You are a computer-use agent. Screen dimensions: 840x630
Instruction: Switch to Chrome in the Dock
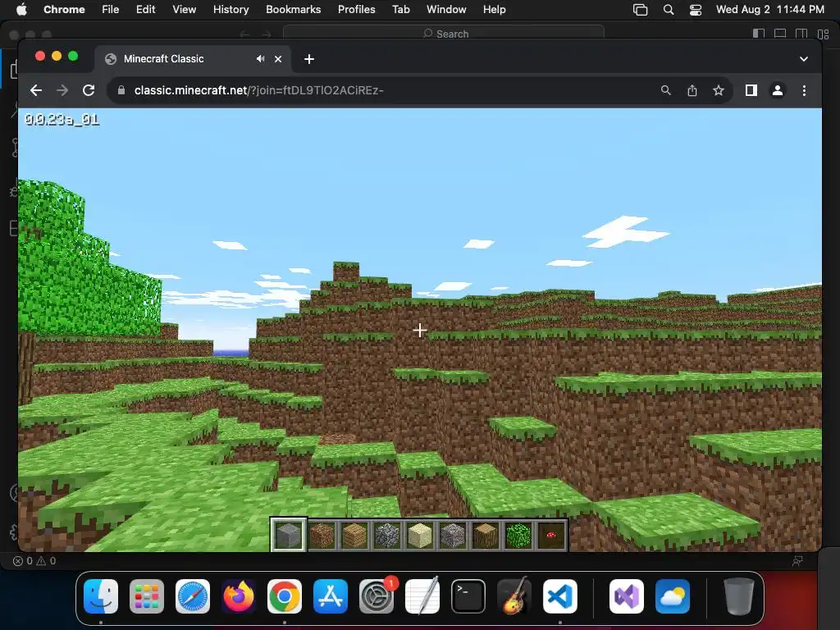point(285,596)
